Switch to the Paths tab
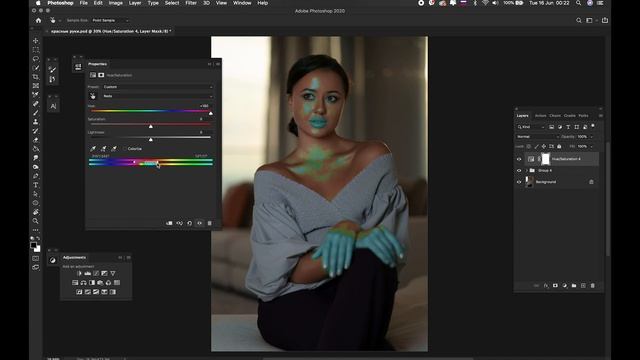Screen dimensions: 640x360 pos(584,116)
